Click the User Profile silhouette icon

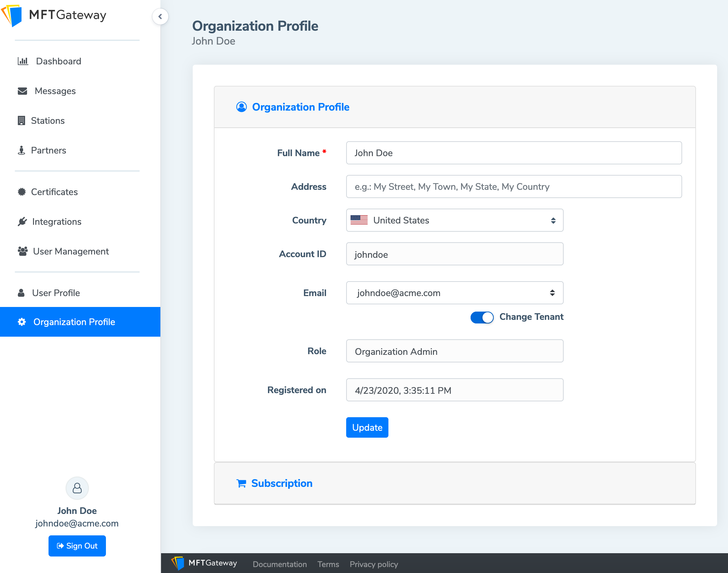[x=21, y=293]
